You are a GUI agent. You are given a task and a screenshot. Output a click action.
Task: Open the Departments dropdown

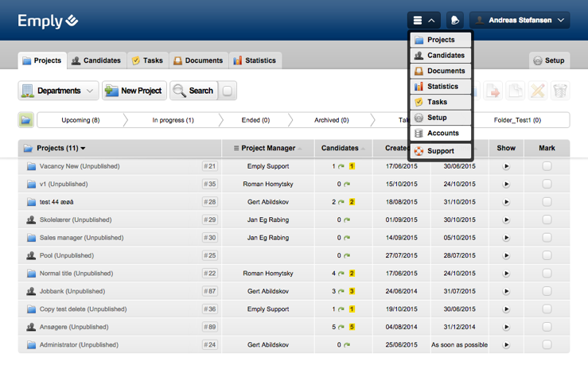pos(58,91)
